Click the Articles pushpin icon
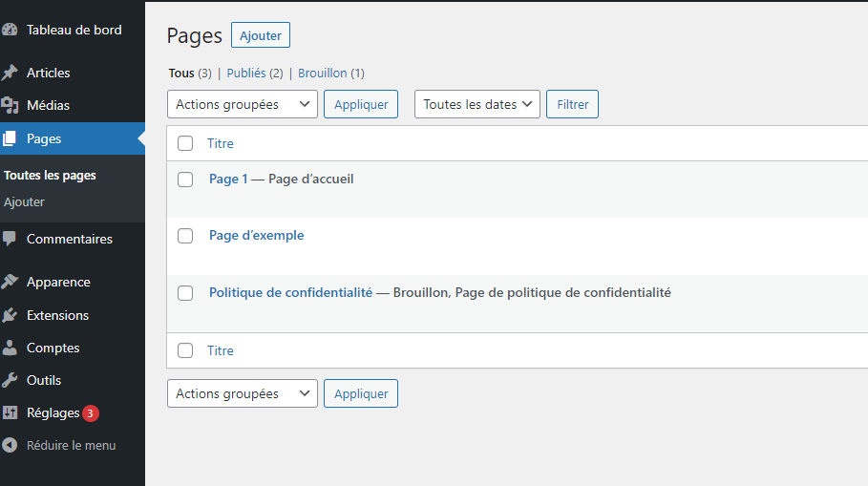Viewport: 868px width, 486px height. click(x=11, y=73)
